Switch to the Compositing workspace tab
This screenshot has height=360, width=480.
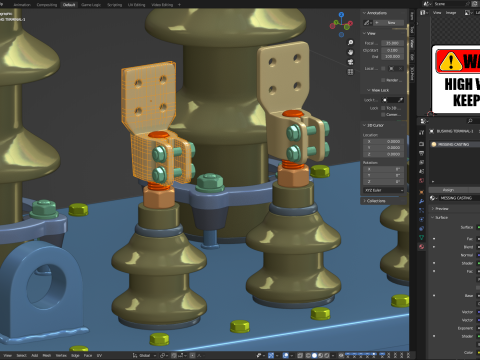(x=47, y=5)
